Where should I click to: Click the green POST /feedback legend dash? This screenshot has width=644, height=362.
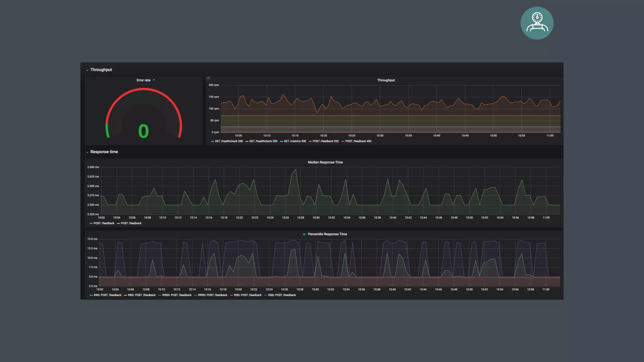click(91, 223)
